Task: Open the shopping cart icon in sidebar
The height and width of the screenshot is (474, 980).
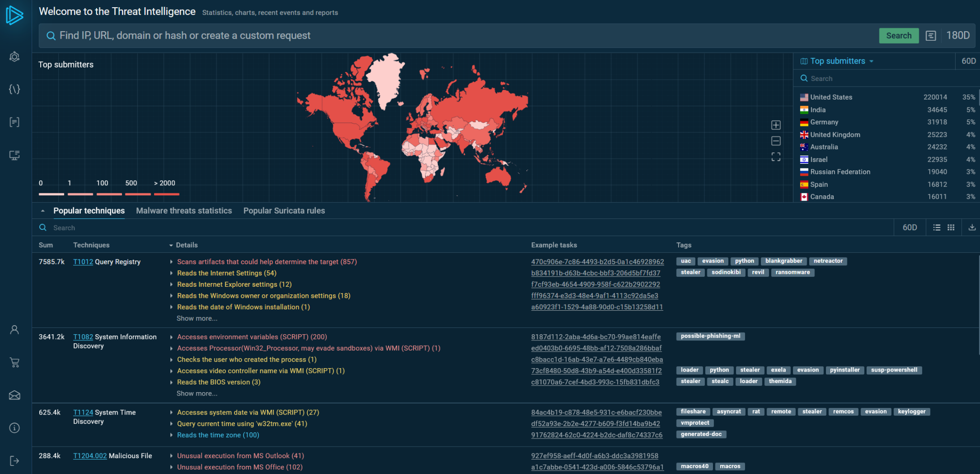Action: coord(14,362)
